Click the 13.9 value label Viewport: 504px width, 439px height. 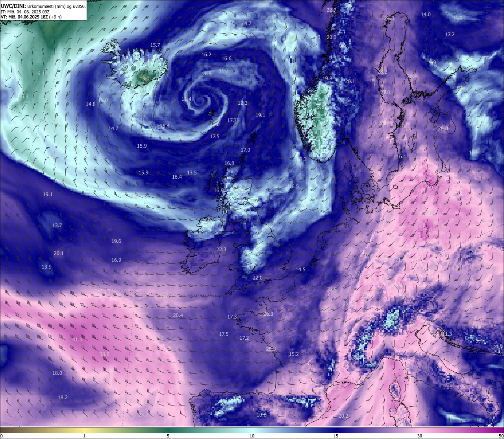tap(46, 267)
